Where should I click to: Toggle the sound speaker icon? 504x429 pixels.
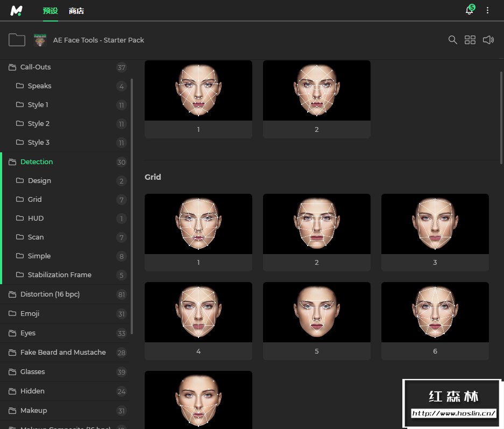coord(488,40)
